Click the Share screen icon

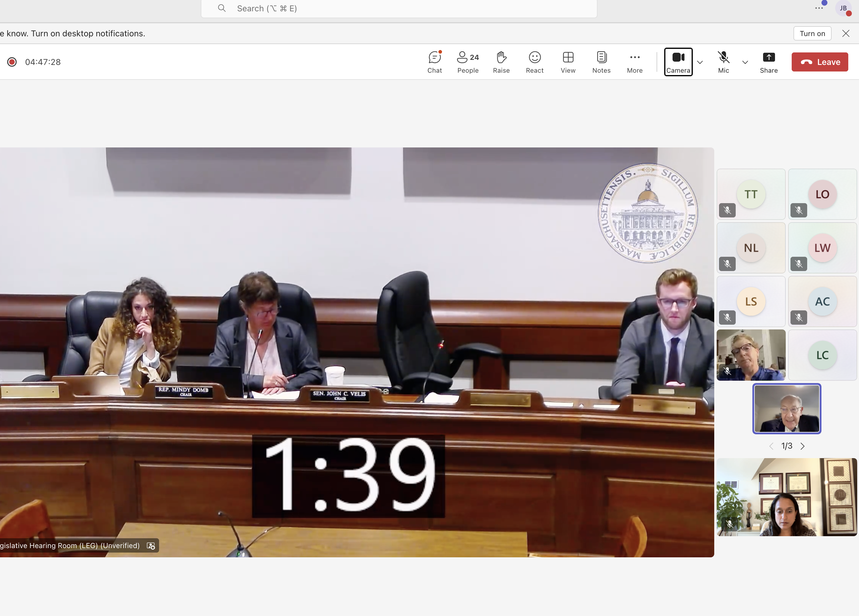click(x=768, y=62)
